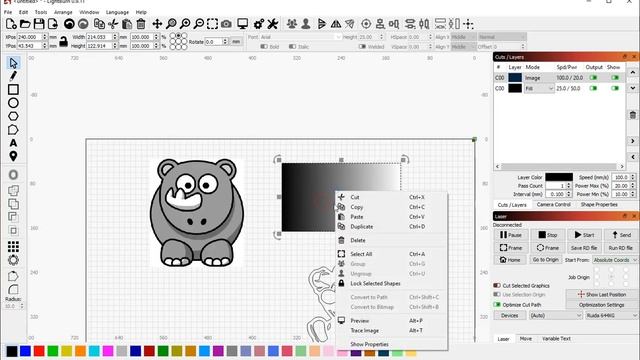The width and height of the screenshot is (640, 360).
Task: Open the Font dropdown
Action: pyautogui.click(x=301, y=37)
